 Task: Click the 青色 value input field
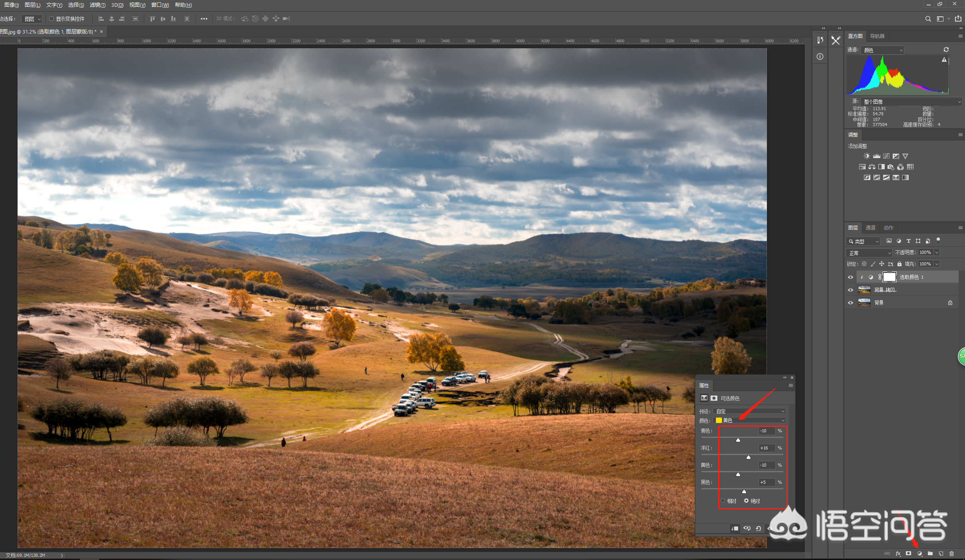click(766, 431)
